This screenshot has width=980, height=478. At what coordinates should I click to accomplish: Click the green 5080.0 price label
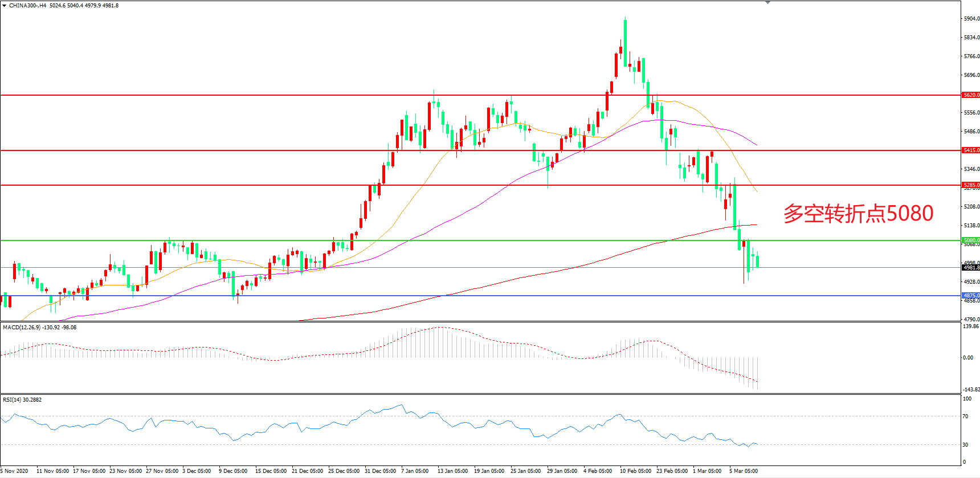pos(971,240)
